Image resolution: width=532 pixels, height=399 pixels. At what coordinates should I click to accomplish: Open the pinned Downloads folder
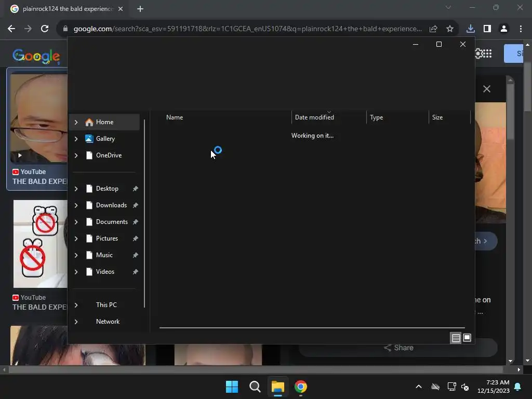(x=111, y=205)
